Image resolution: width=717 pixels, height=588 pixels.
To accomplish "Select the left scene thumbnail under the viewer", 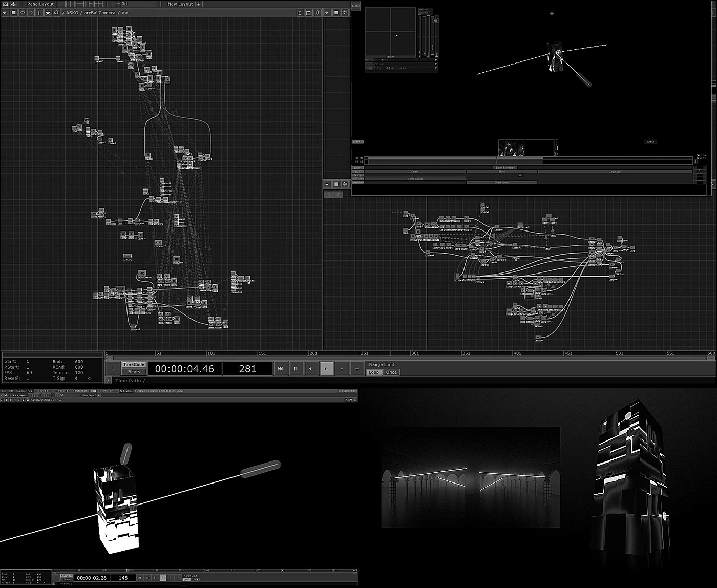I will point(511,148).
